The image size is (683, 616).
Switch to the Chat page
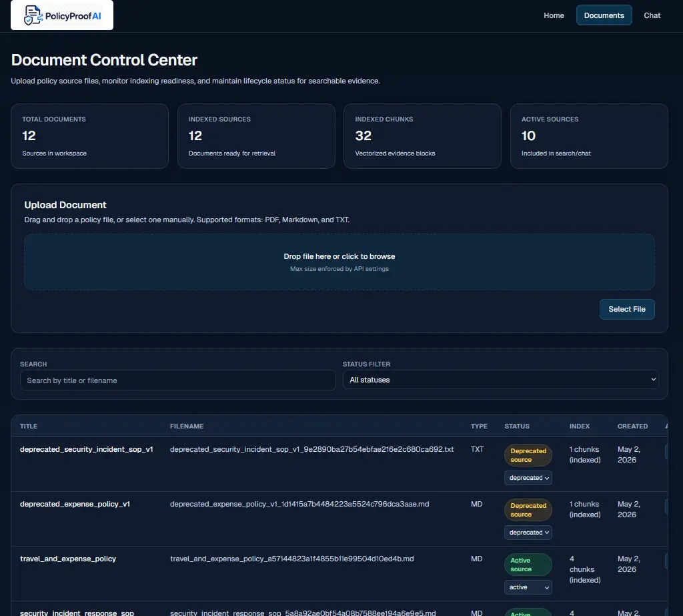coord(652,15)
